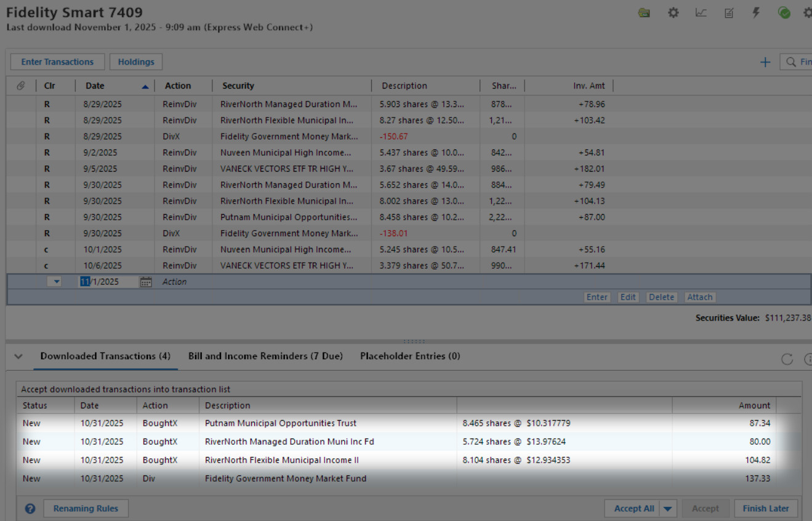This screenshot has height=521, width=812.
Task: Open the Clr status dropdown in the new row
Action: 55,282
